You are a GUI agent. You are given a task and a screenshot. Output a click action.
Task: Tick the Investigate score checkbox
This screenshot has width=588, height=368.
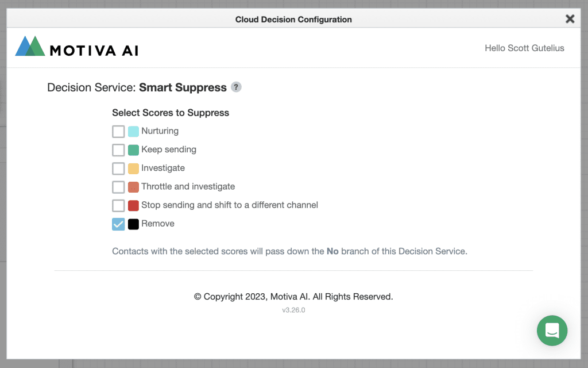tap(118, 168)
